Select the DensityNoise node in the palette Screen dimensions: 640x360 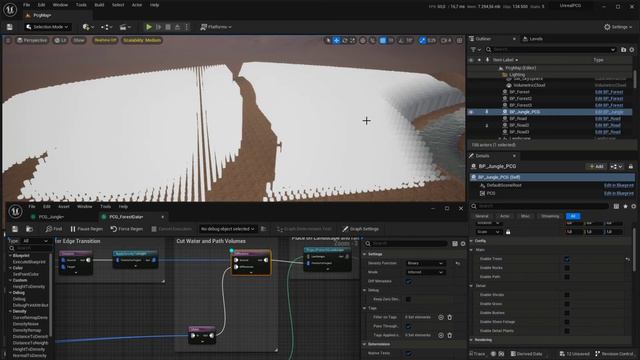pyautogui.click(x=25, y=324)
